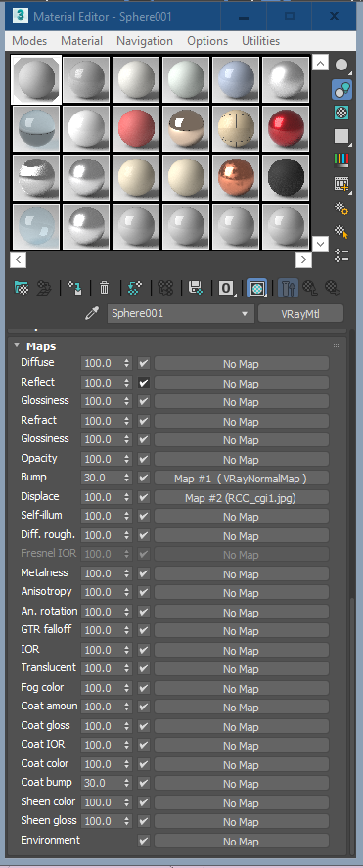
Task: Click Reflect No Map button
Action: [x=242, y=383]
